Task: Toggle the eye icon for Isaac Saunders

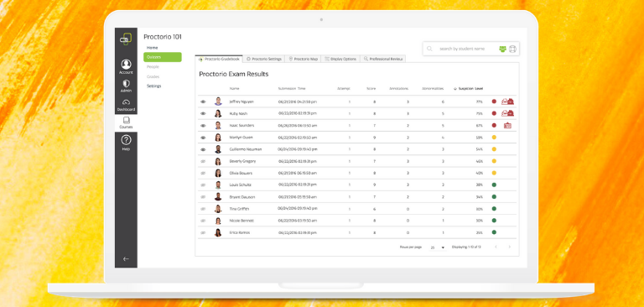Action: coord(203,125)
